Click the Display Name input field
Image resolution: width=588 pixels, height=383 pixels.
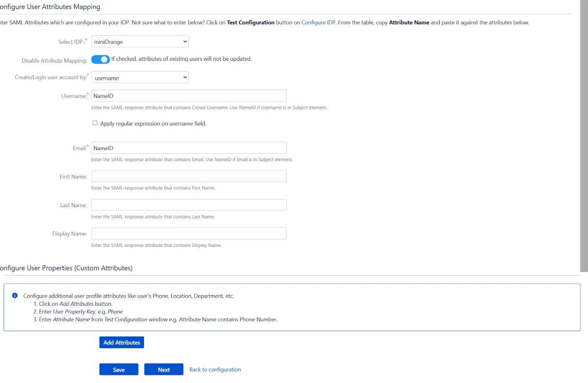189,233
